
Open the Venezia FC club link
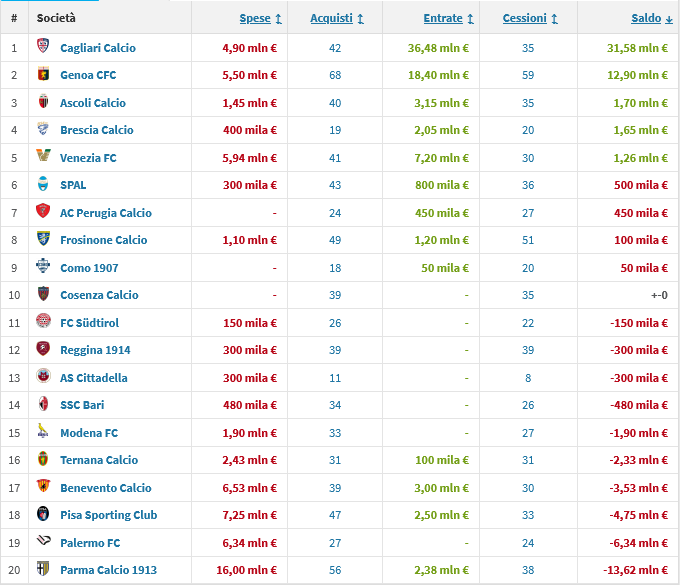[x=88, y=158]
